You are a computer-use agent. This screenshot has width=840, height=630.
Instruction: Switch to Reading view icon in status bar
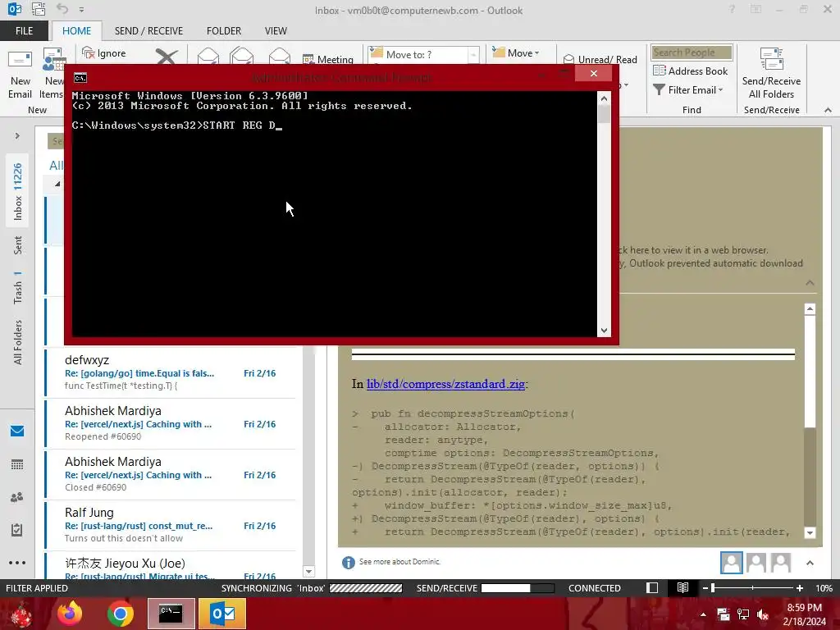(x=682, y=587)
